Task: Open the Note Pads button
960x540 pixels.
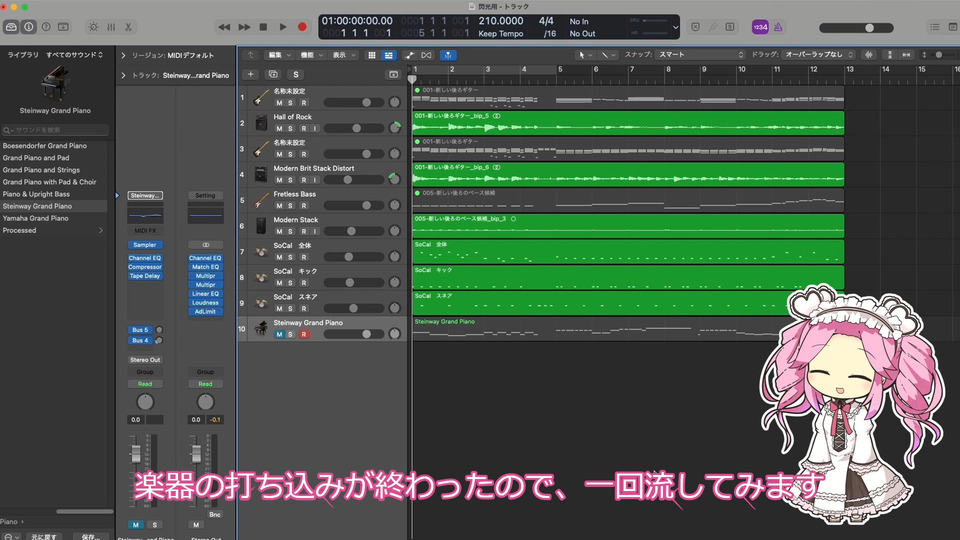Action: (953, 27)
